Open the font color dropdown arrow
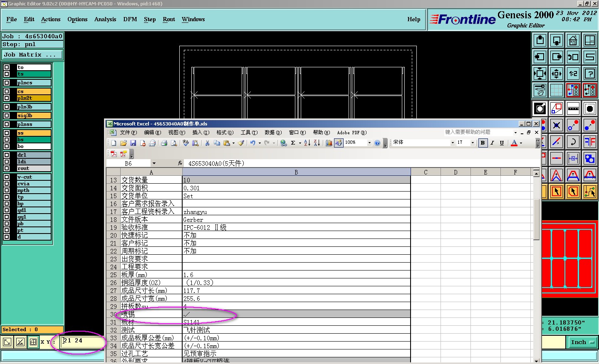 coord(521,143)
